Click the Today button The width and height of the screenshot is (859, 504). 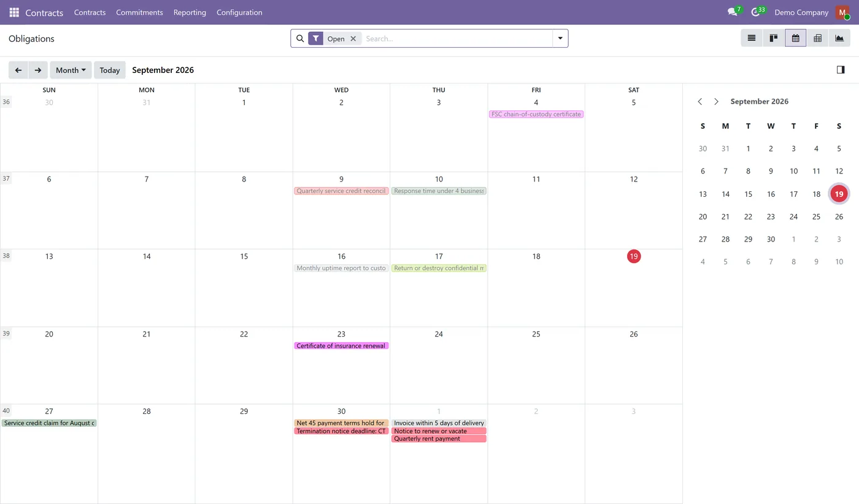[110, 70]
